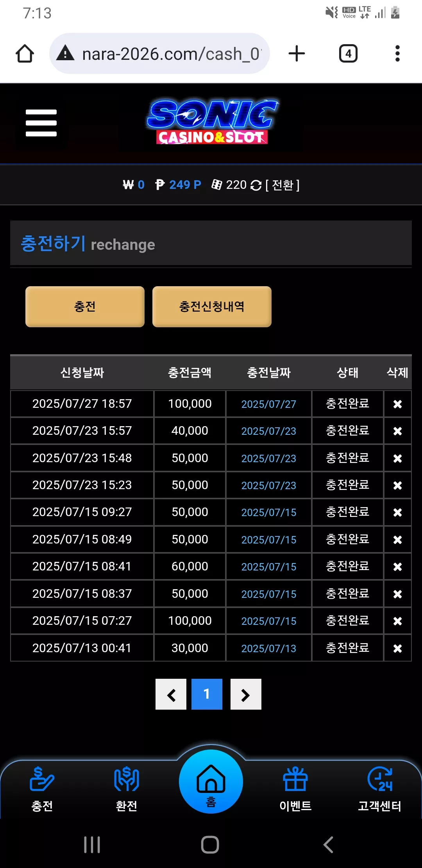Select the 충전신청내역 tab button
422x868 pixels.
212,307
